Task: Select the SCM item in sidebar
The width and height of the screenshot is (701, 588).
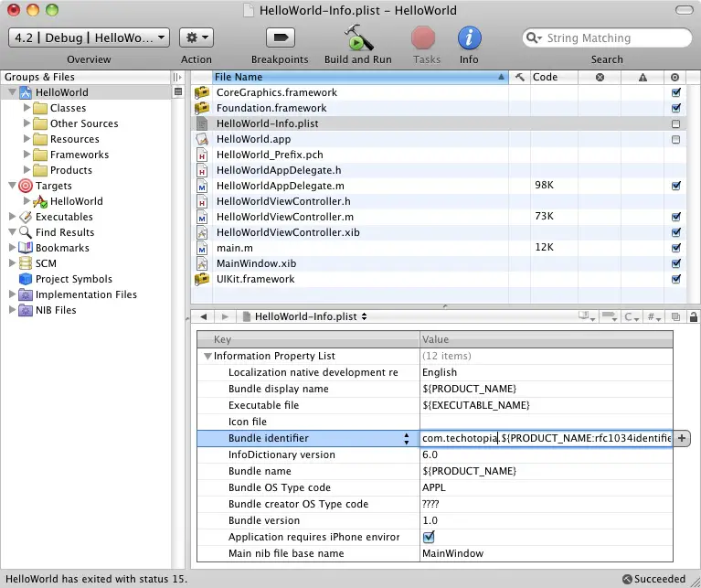Action: point(45,263)
